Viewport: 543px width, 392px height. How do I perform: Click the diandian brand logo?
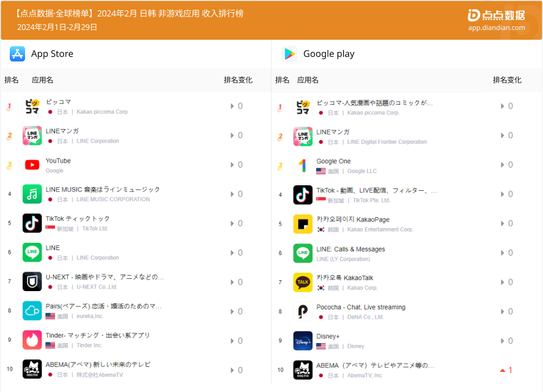tap(496, 15)
